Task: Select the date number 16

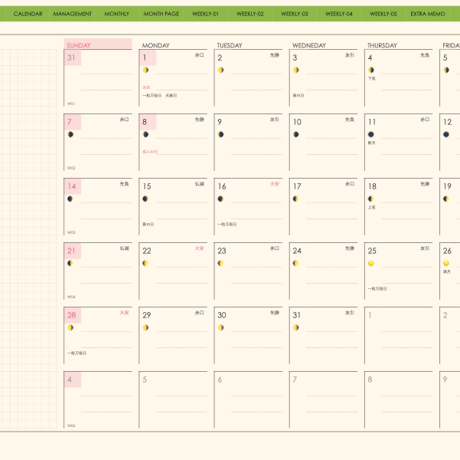Action: pyautogui.click(x=222, y=186)
